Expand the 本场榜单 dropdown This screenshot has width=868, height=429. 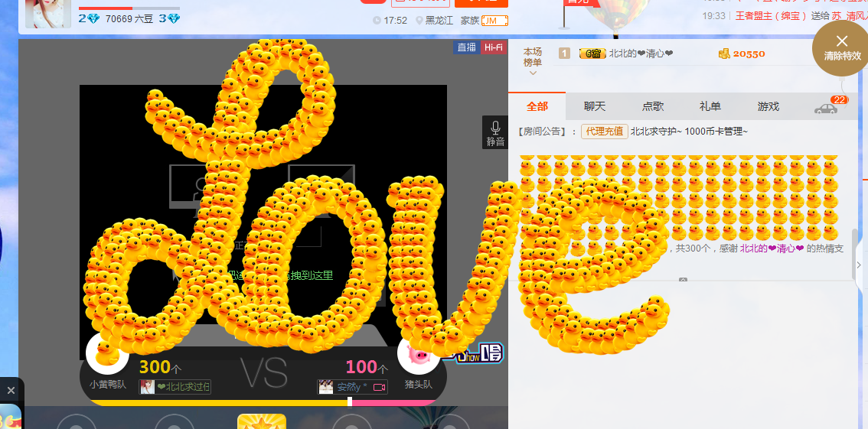point(533,61)
